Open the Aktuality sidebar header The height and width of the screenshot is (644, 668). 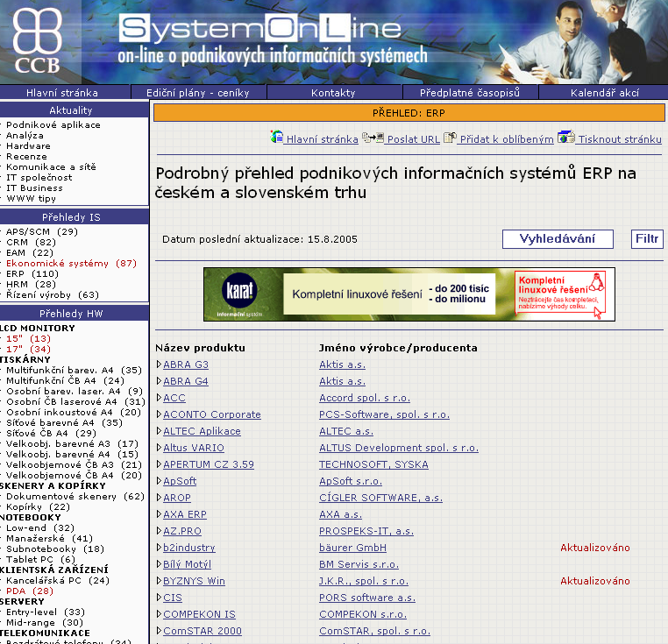pos(71,110)
